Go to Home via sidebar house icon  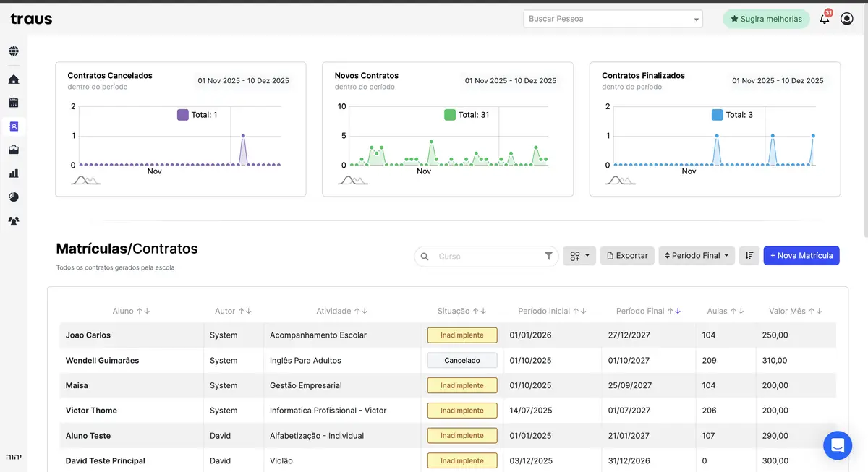pyautogui.click(x=14, y=80)
